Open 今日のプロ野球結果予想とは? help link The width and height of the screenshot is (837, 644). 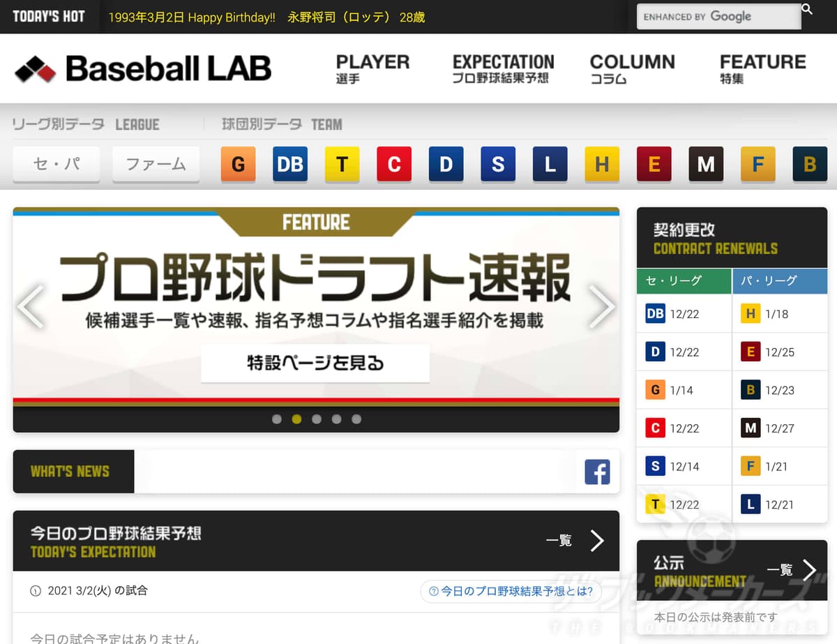(x=511, y=592)
